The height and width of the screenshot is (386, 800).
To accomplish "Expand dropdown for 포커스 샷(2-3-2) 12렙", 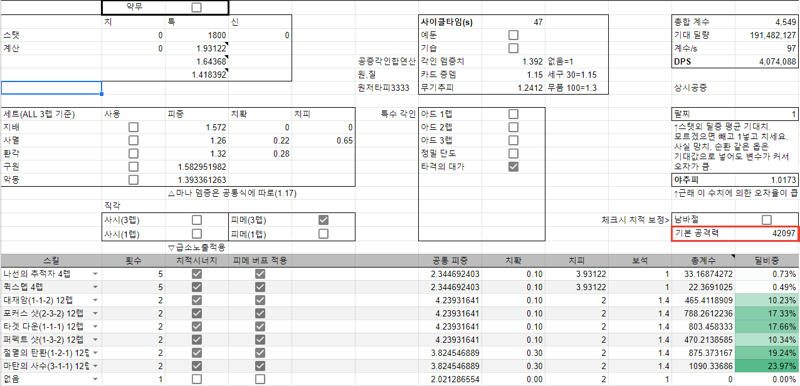I will (95, 314).
